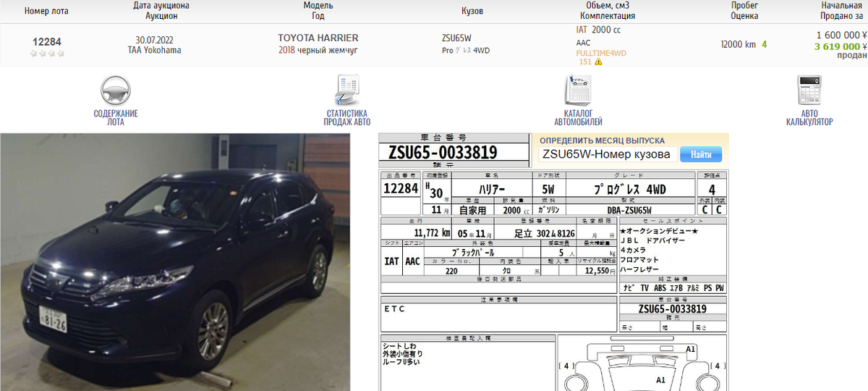This screenshot has width=868, height=391.
Task: Click the starting price 1 600 000 ¥
Action: tap(841, 35)
